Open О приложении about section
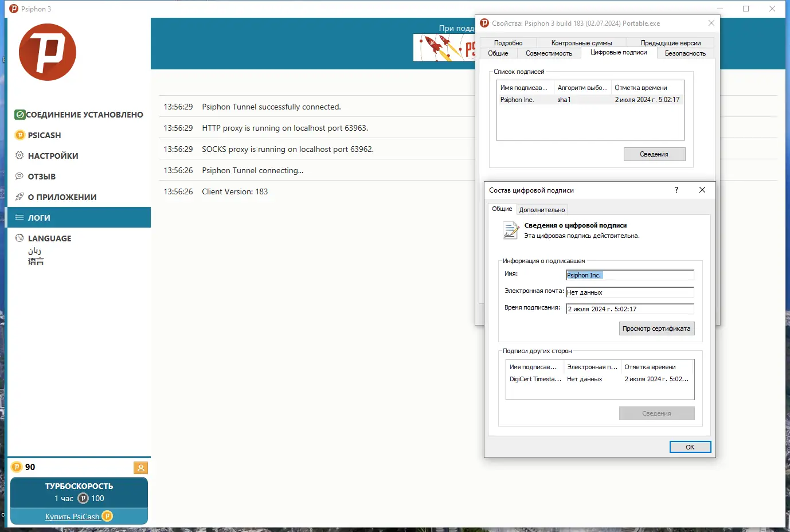790x532 pixels. [79, 197]
